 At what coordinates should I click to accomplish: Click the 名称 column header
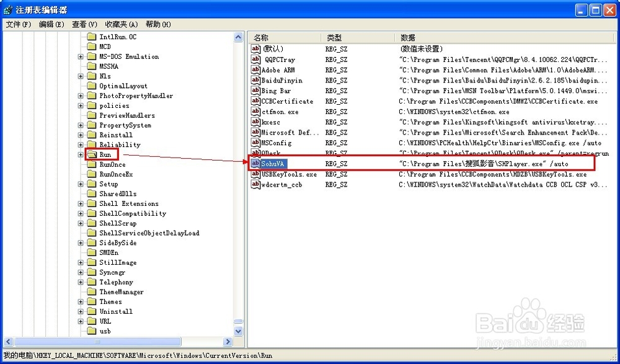tap(285, 38)
